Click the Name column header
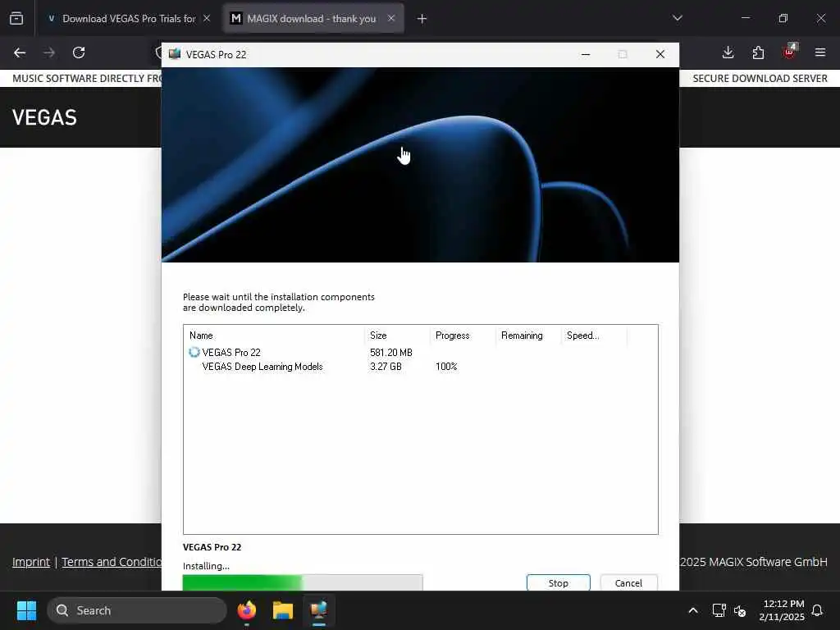 point(275,336)
